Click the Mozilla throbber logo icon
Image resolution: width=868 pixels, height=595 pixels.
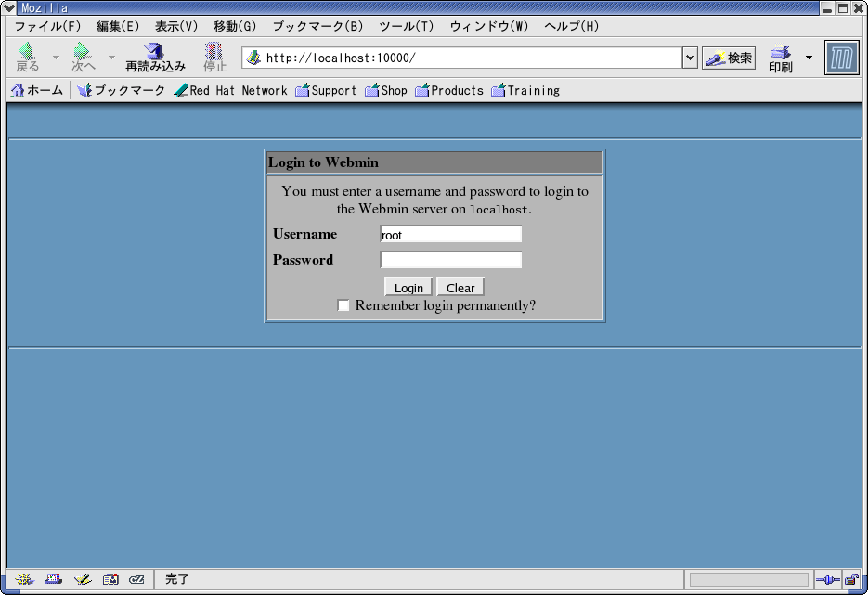tap(841, 58)
